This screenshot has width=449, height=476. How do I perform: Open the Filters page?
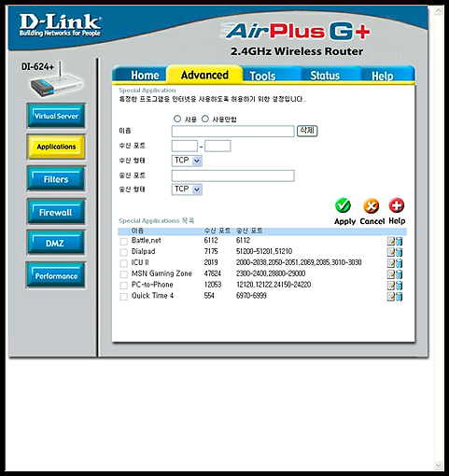point(56,179)
